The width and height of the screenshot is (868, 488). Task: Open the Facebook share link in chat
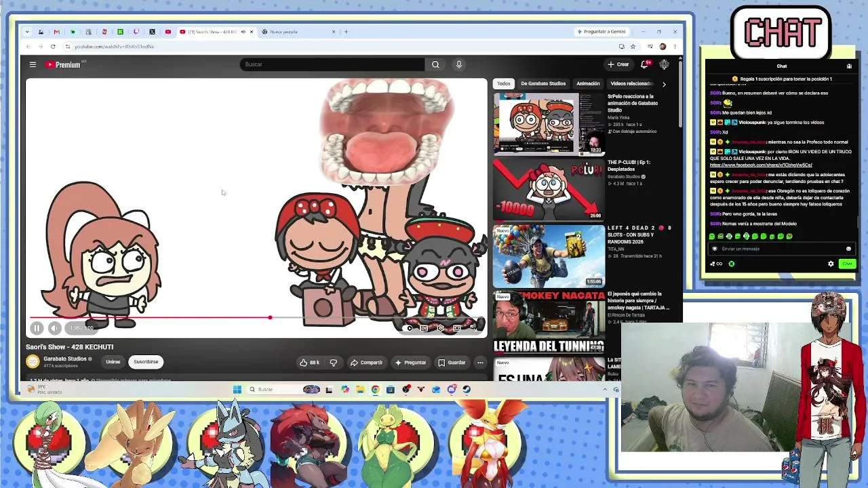pyautogui.click(x=761, y=165)
